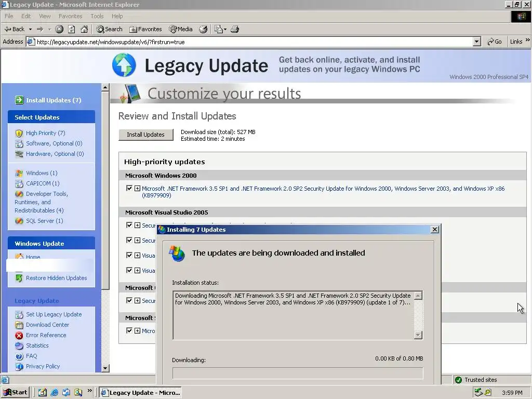Image resolution: width=532 pixels, height=399 pixels.
Task: Open the Favorites pane from toolbar
Action: coord(145,29)
